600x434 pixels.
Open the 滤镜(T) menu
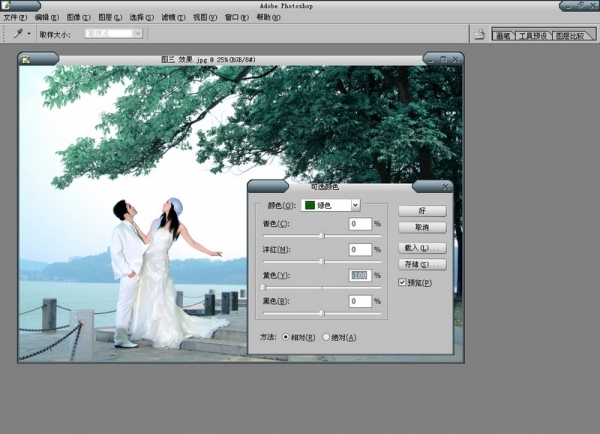[173, 17]
